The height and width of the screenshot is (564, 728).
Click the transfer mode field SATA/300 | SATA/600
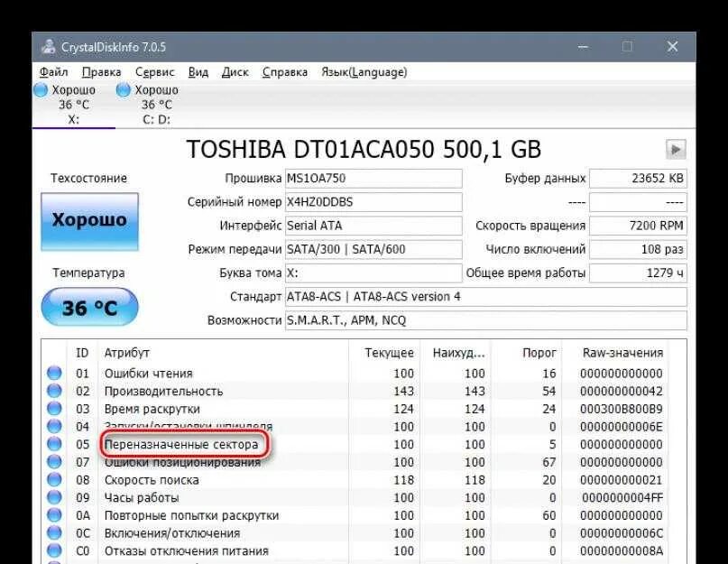(x=373, y=249)
